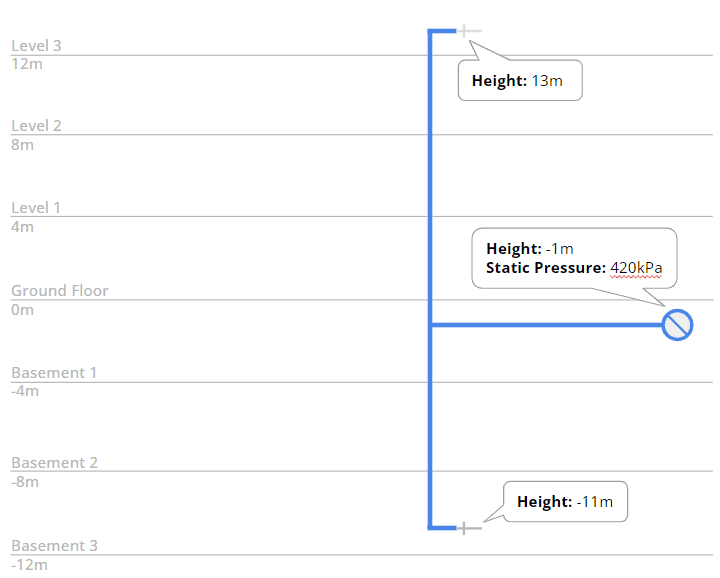The width and height of the screenshot is (720, 578).
Task: Click the Height: 13m callout
Action: [x=519, y=81]
